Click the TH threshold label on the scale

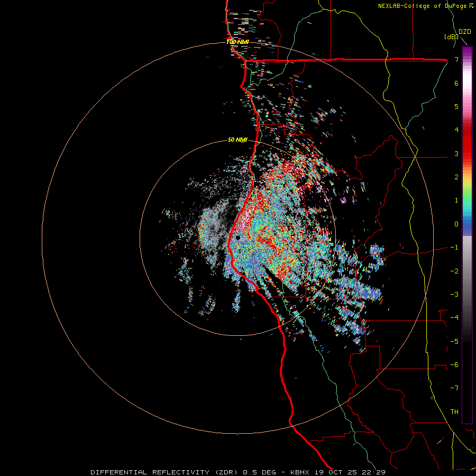pos(454,412)
